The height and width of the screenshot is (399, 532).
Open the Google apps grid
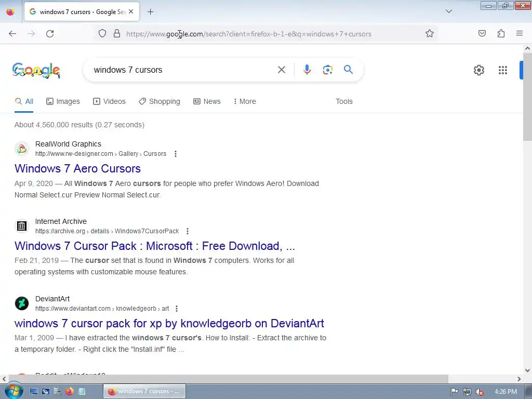(x=502, y=70)
